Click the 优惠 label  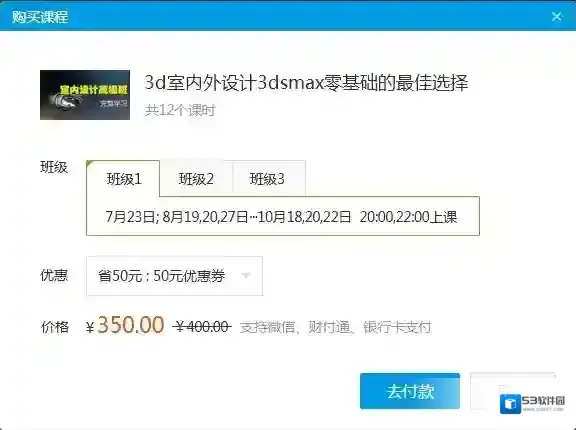[54, 275]
